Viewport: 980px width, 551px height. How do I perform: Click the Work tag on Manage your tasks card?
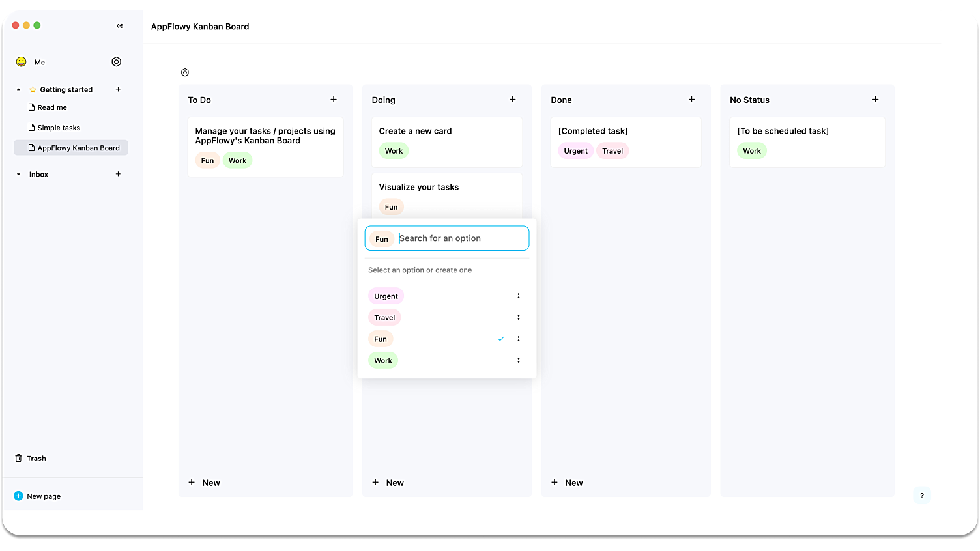pos(237,161)
